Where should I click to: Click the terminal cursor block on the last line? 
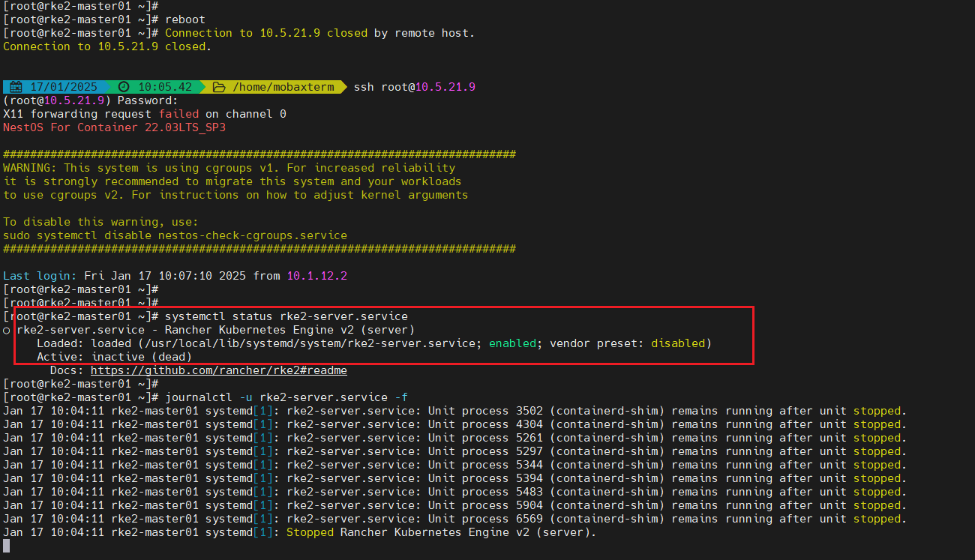6,546
